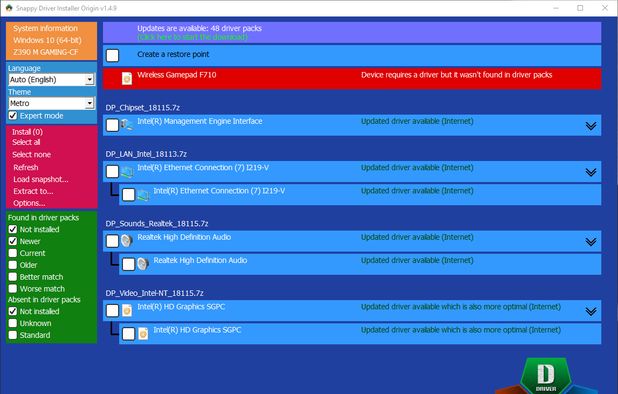618x394 pixels.
Task: Click Extract to... in the side menu
Action: point(33,191)
